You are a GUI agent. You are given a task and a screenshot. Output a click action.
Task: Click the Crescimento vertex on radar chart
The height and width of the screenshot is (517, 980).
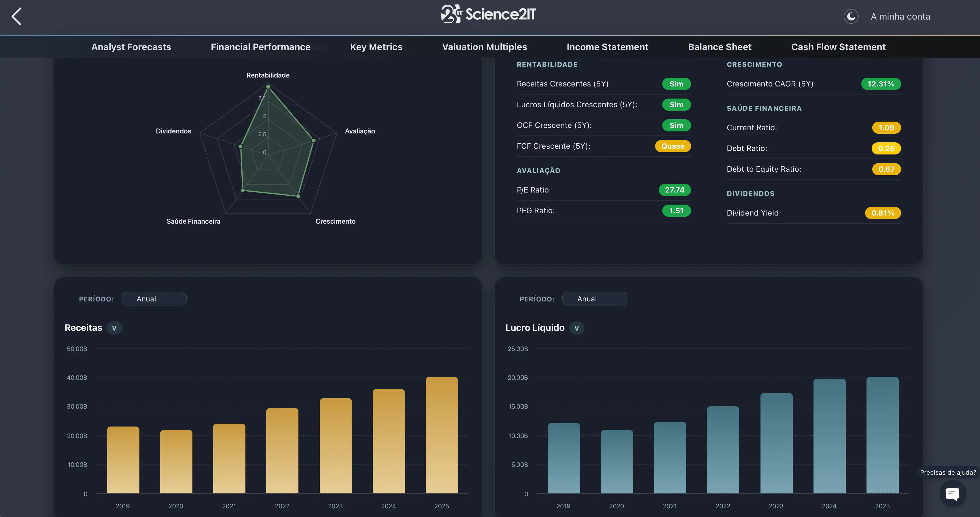298,196
